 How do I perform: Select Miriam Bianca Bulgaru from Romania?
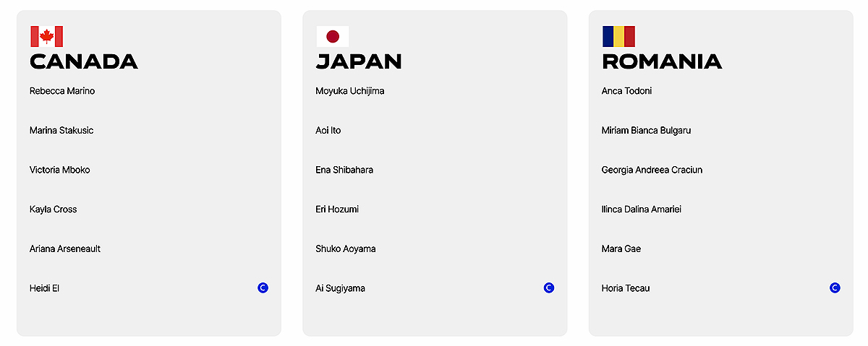(647, 131)
